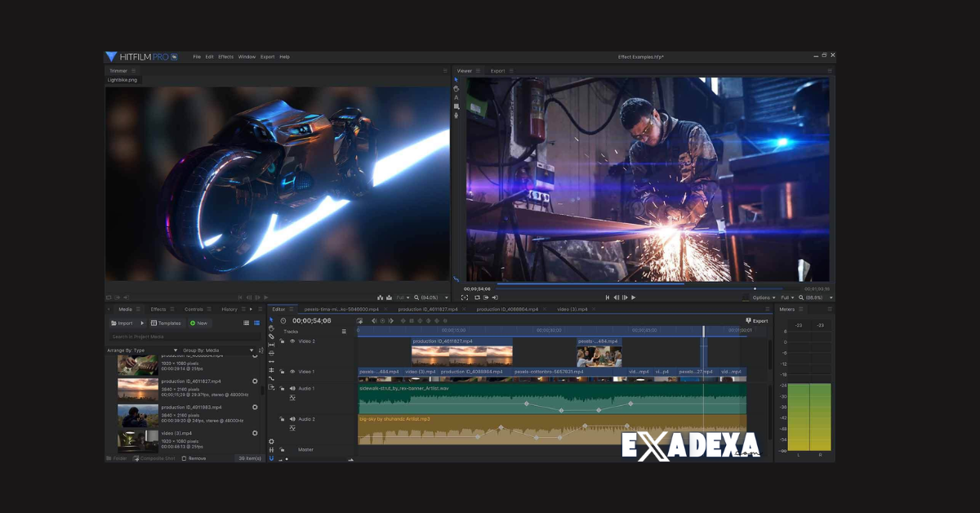Hide the Video 2 track with its eye toggle
980x513 pixels.
point(293,341)
